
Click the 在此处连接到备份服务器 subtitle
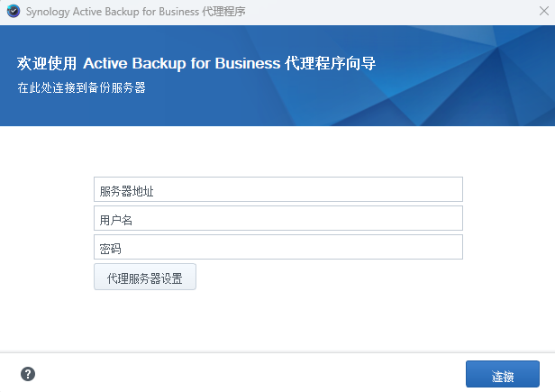pyautogui.click(x=81, y=88)
